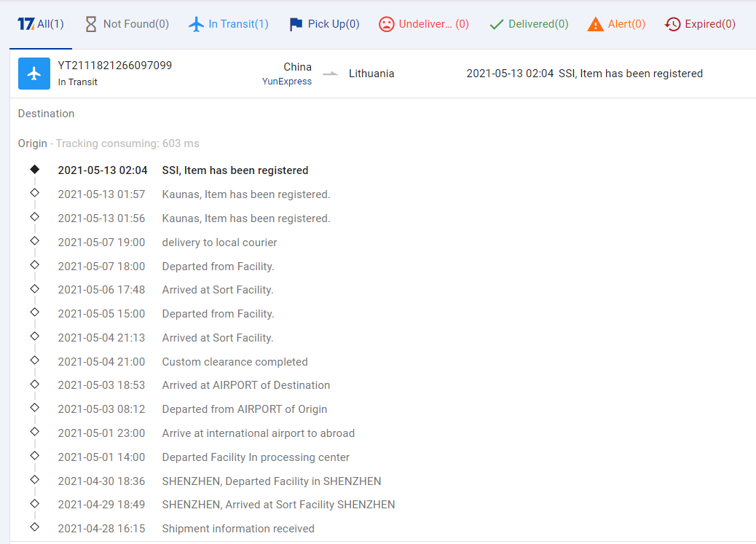756x544 pixels.
Task: Click the hourglass Not Found icon
Action: 90,24
